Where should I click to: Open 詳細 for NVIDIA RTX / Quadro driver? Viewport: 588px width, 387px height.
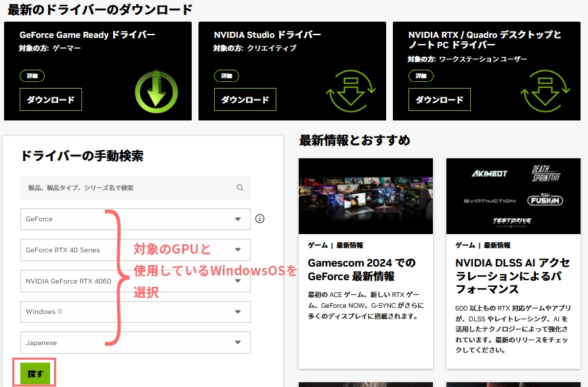point(421,76)
